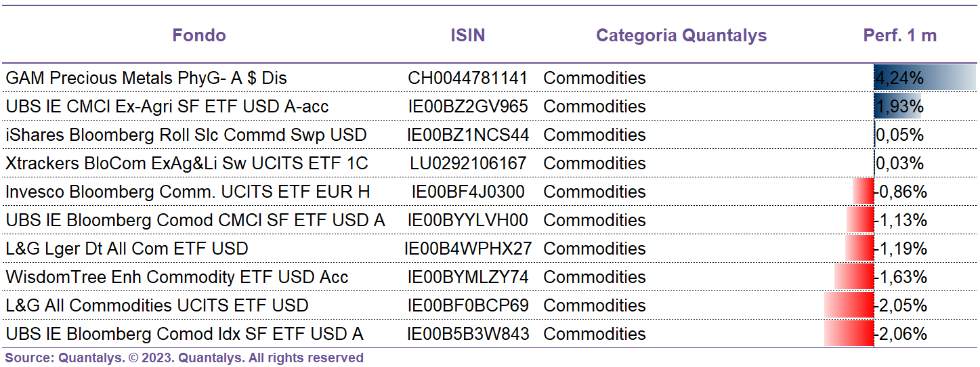Click the blue 4,24% performance bar

point(925,78)
